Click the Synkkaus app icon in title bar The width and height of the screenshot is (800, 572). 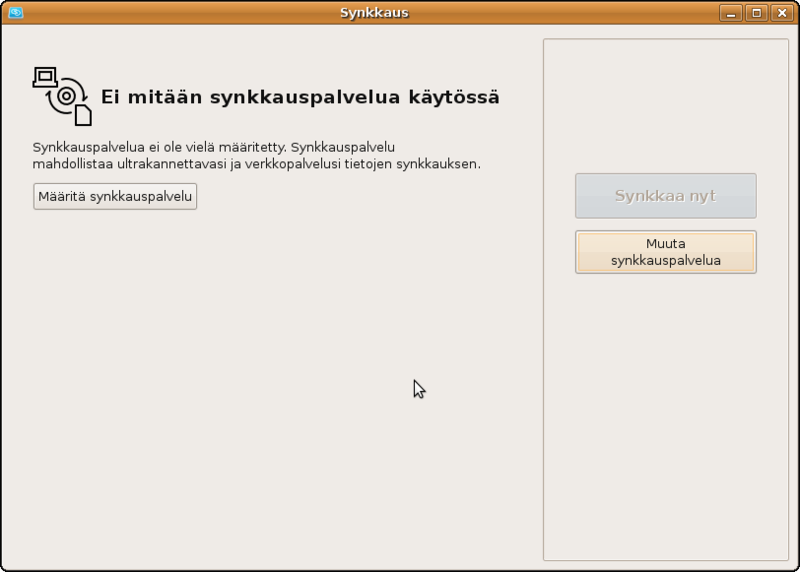(x=15, y=13)
